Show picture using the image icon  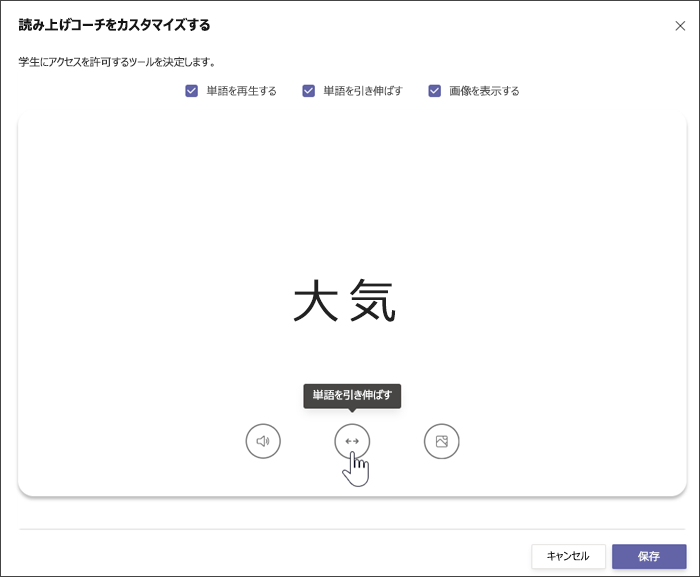click(x=442, y=441)
